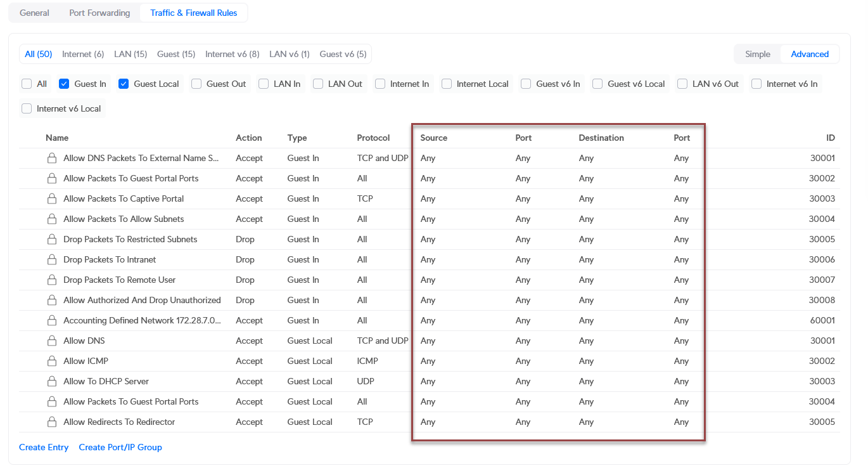Select the Guest v6 (5) filter tab

point(343,54)
